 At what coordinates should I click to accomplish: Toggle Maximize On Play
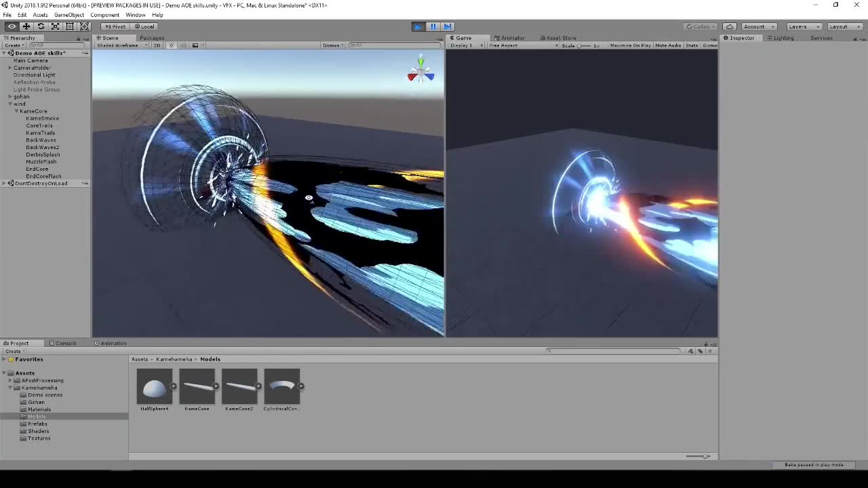pyautogui.click(x=631, y=45)
